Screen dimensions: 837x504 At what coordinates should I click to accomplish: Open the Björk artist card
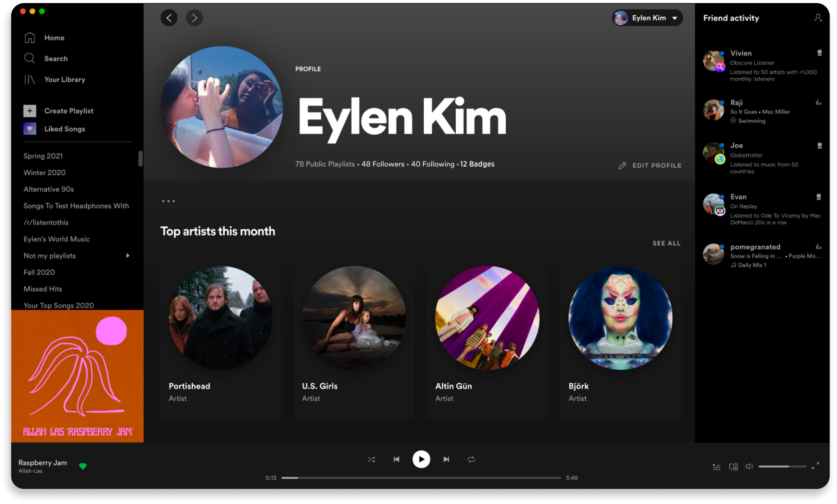(x=620, y=339)
